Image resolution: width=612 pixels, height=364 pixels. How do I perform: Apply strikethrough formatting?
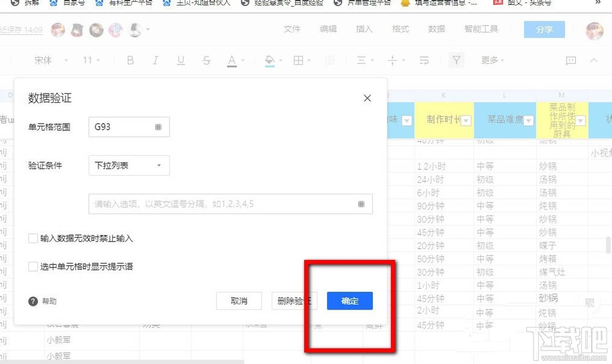coord(206,60)
